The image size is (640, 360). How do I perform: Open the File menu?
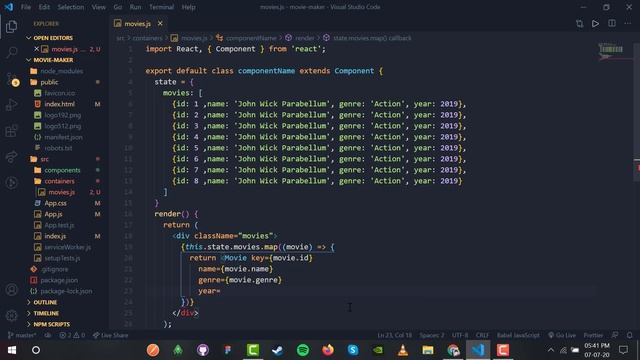[x=26, y=7]
